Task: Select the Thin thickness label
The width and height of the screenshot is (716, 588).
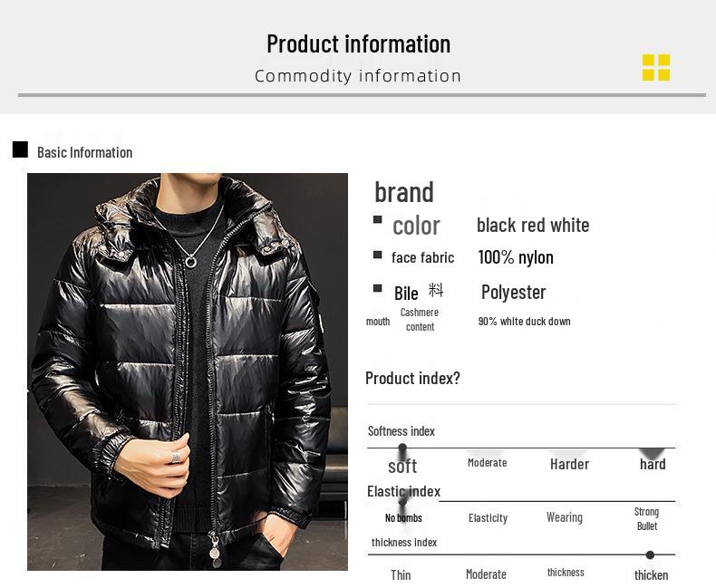Action: 401,574
